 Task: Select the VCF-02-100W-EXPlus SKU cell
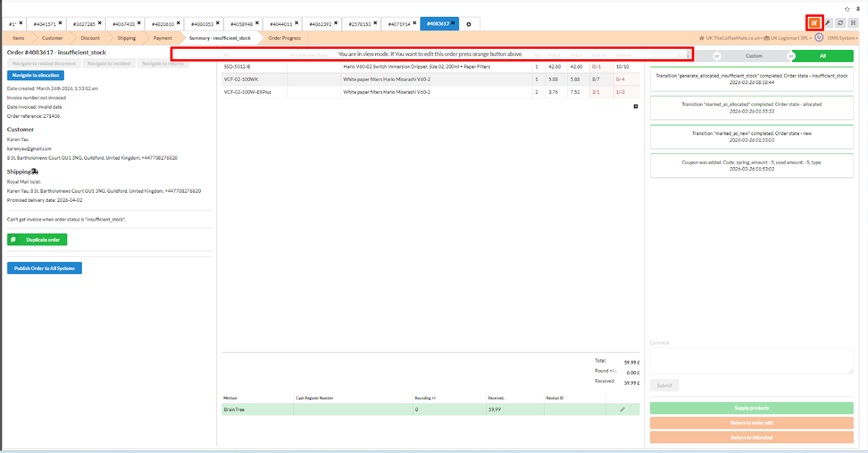pos(254,92)
